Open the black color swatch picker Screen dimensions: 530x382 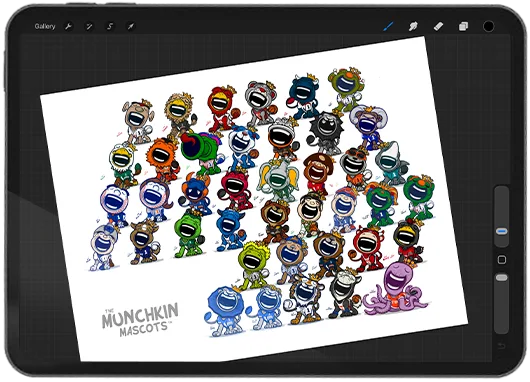[x=488, y=26]
